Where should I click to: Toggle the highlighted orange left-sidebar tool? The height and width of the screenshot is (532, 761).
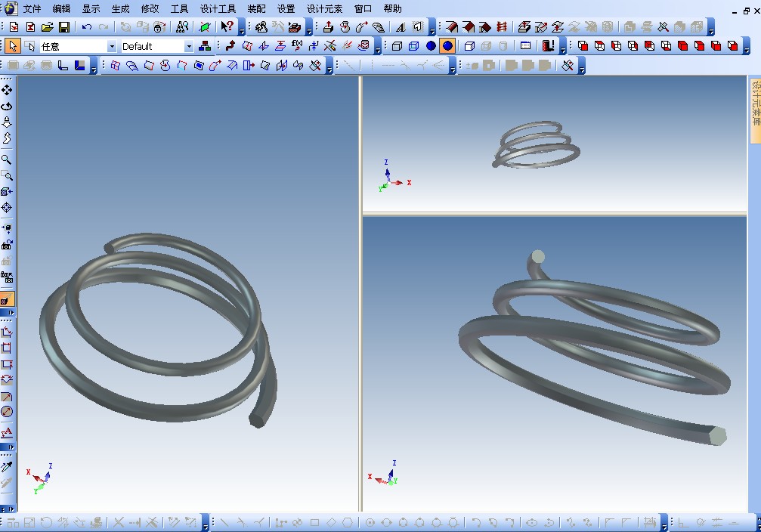[7, 299]
